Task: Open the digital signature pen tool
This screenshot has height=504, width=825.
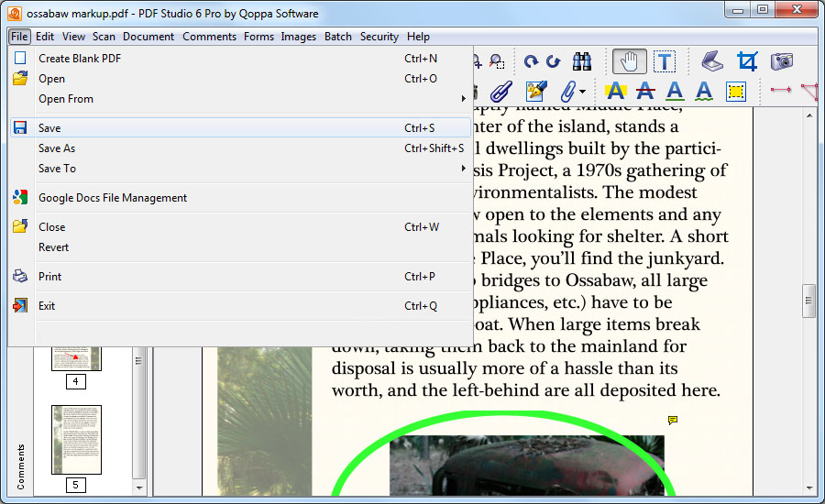Action: coord(536,91)
